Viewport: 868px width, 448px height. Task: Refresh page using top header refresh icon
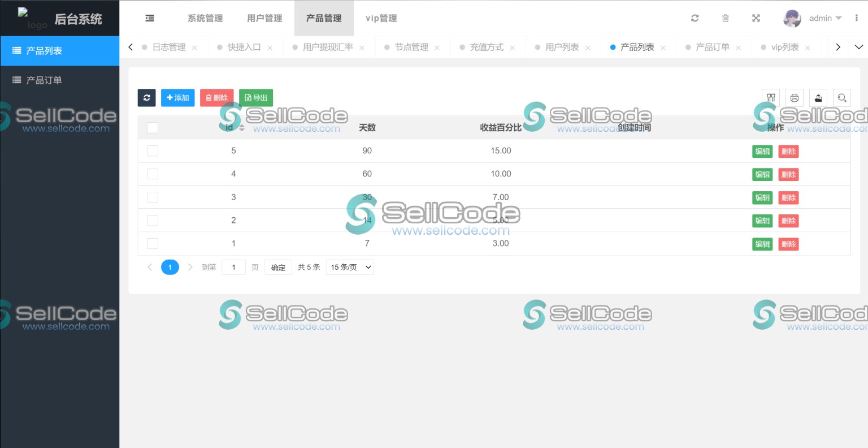(x=695, y=18)
